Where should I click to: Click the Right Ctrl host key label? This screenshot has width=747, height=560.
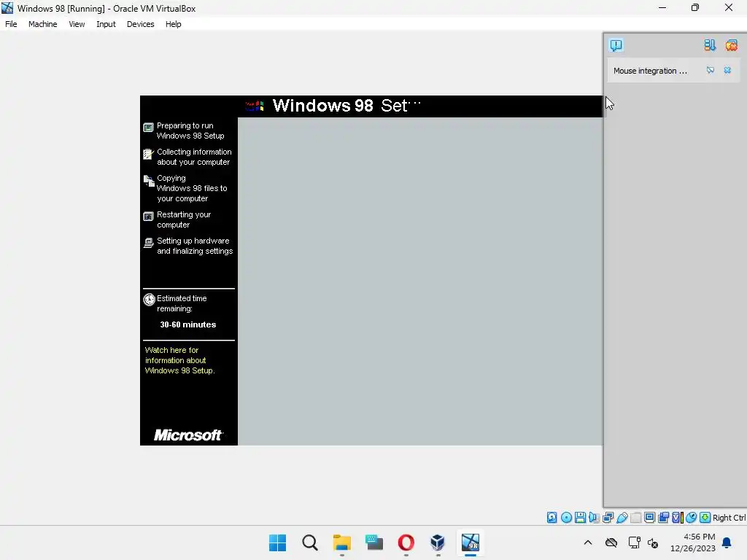729,518
